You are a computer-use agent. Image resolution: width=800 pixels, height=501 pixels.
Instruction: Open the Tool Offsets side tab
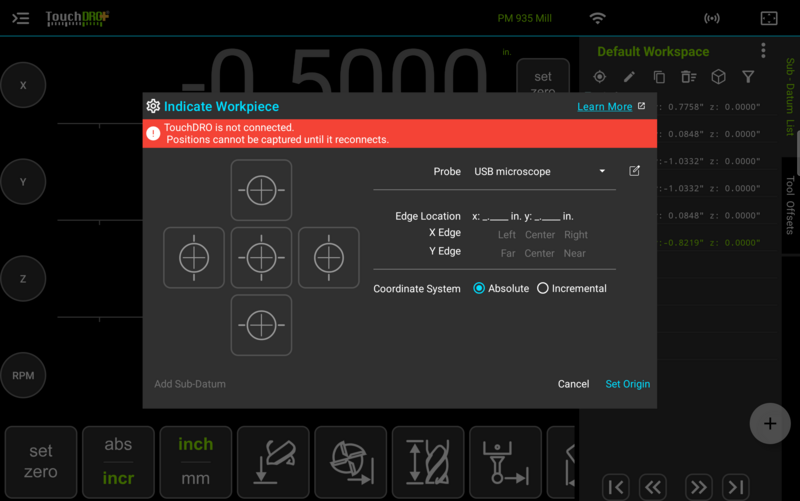coord(790,205)
